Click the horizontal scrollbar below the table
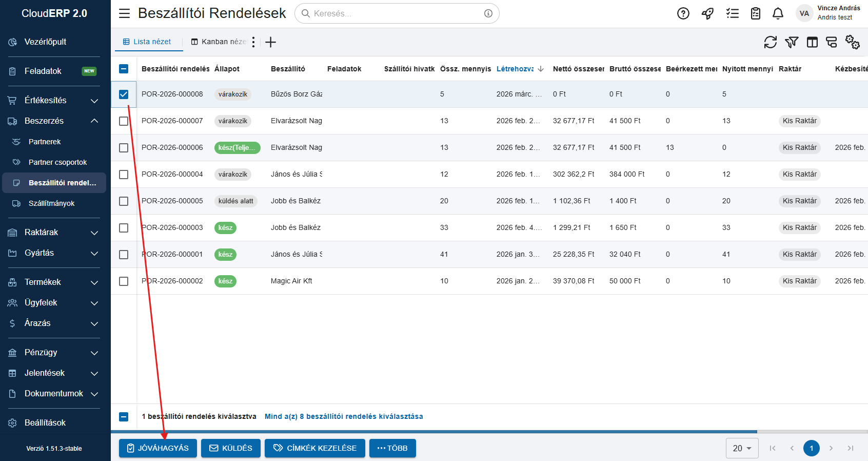Viewport: 868px width, 461px height. coord(433,432)
